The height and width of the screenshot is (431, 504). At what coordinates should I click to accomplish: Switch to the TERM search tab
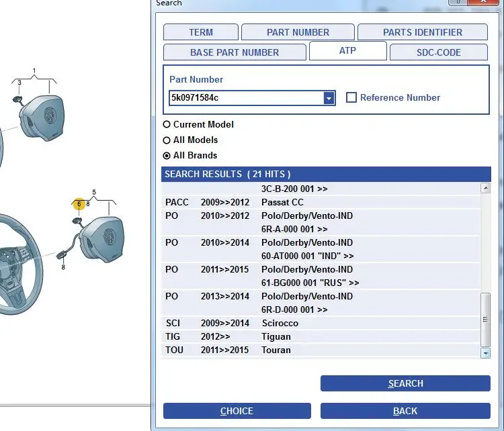[x=200, y=32]
